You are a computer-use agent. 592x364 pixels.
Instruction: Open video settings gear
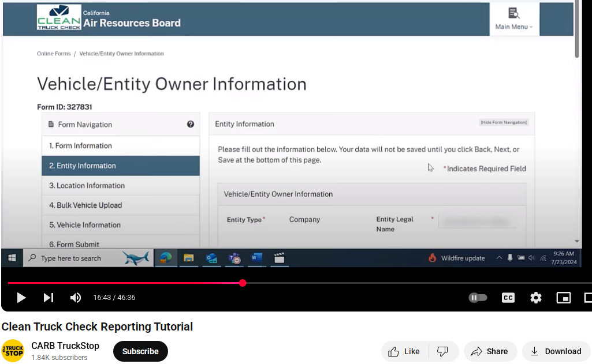coord(536,298)
